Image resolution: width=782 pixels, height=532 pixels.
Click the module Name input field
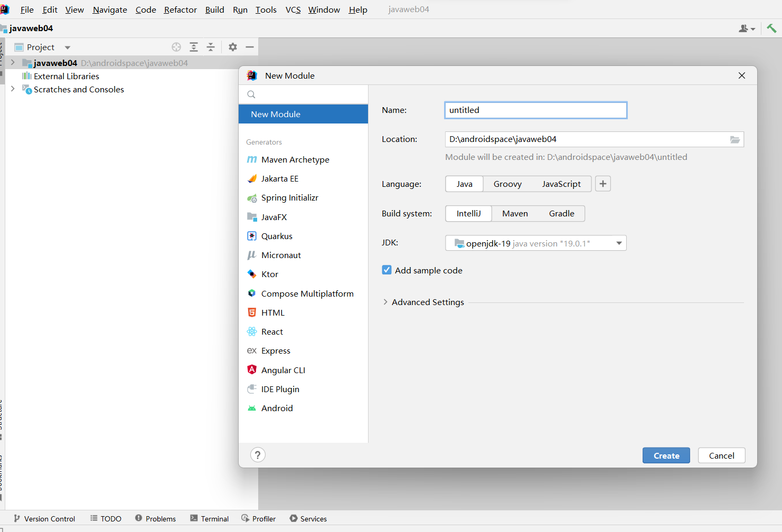pos(536,110)
